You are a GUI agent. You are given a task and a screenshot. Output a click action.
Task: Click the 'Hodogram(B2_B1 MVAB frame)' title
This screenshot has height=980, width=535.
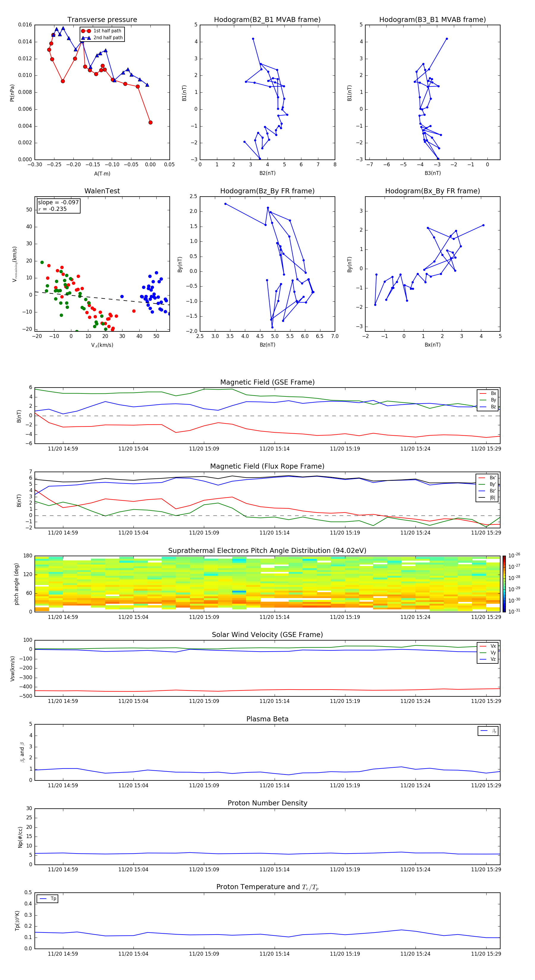(267, 20)
